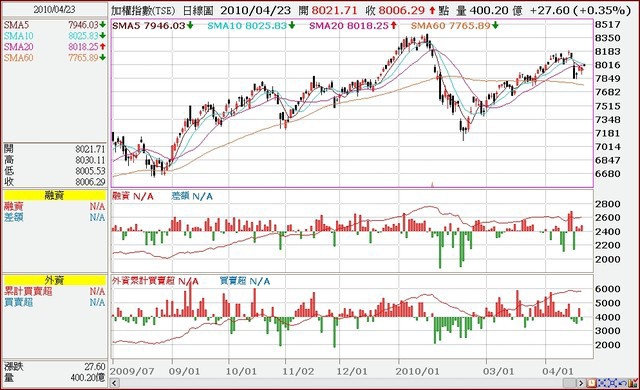The width and height of the screenshot is (640, 390).
Task: Click the 融資 N/A legend in the margin chart
Action: pos(133,197)
